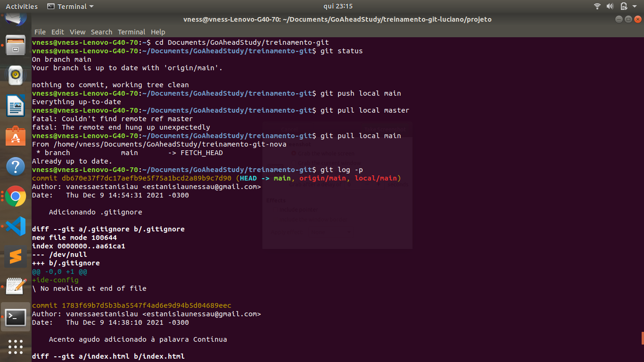
Task: Open Ubuntu Software from the dock
Action: pyautogui.click(x=16, y=136)
